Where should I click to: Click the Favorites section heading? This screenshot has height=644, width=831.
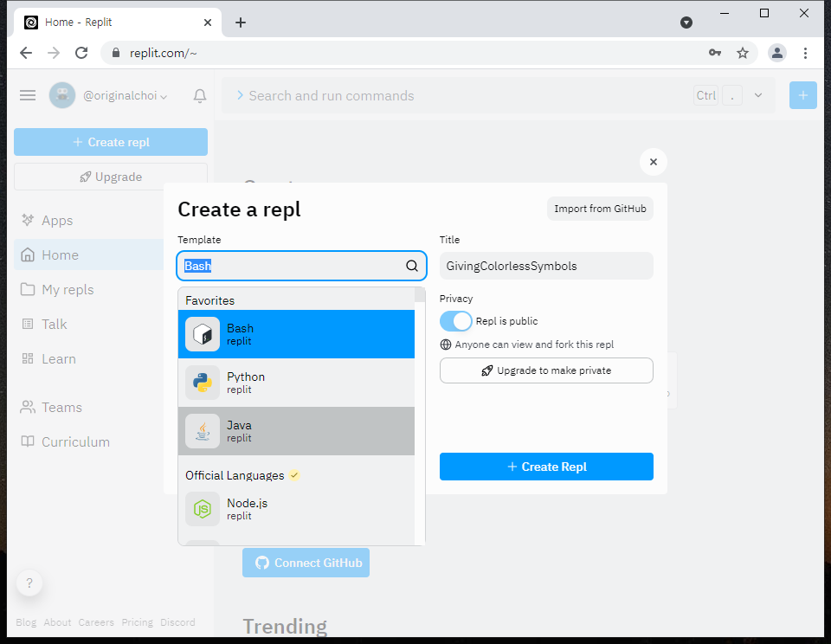pos(209,300)
